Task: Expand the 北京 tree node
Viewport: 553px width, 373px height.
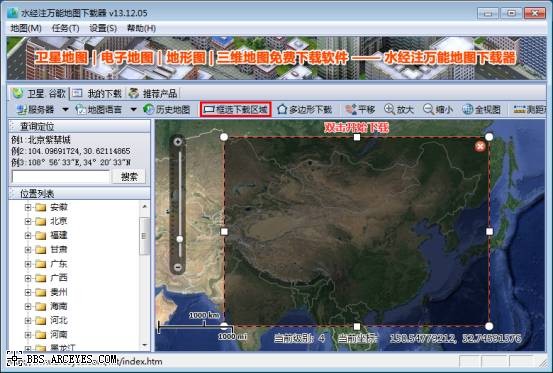Action: click(x=28, y=221)
